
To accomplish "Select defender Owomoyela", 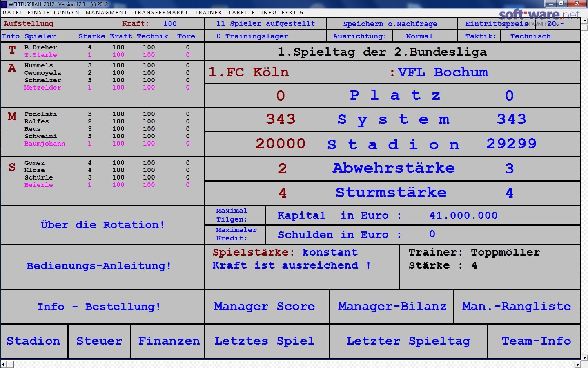I will click(43, 73).
